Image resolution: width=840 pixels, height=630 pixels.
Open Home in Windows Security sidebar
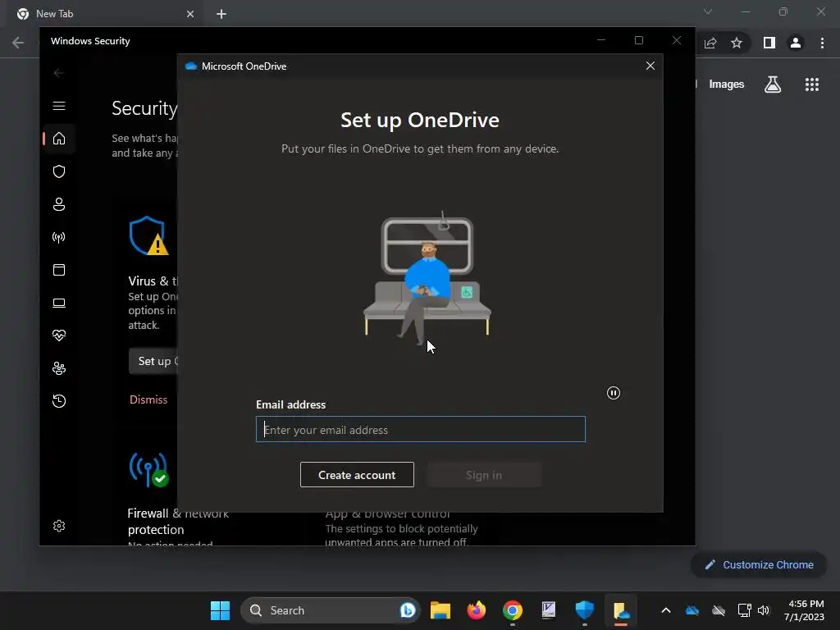(x=59, y=139)
